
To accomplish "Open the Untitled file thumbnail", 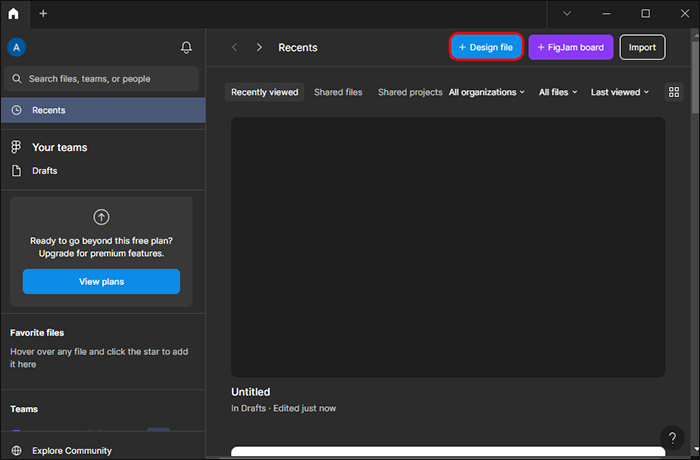I will point(448,247).
